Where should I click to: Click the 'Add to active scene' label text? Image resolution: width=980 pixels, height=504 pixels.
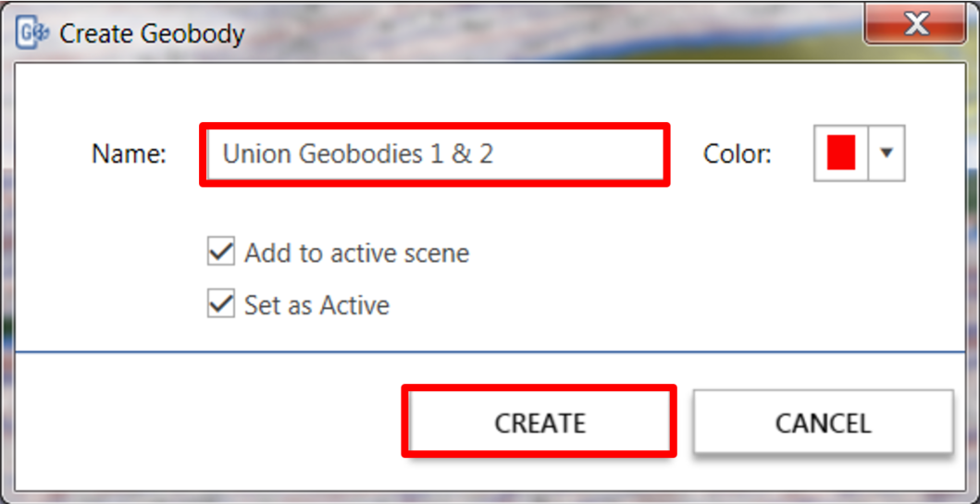pyautogui.click(x=356, y=253)
